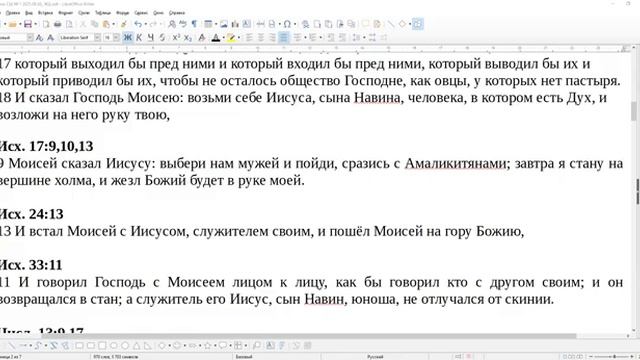640x360 pixels.
Task: Insert a hyperlink via toolbar icon
Action: click(305, 24)
